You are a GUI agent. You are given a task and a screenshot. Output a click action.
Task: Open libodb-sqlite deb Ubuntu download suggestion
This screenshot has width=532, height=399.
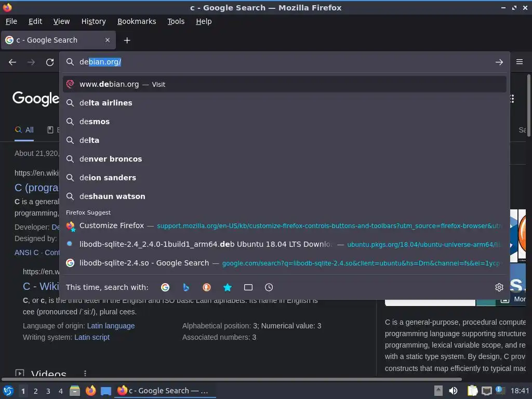click(284, 244)
